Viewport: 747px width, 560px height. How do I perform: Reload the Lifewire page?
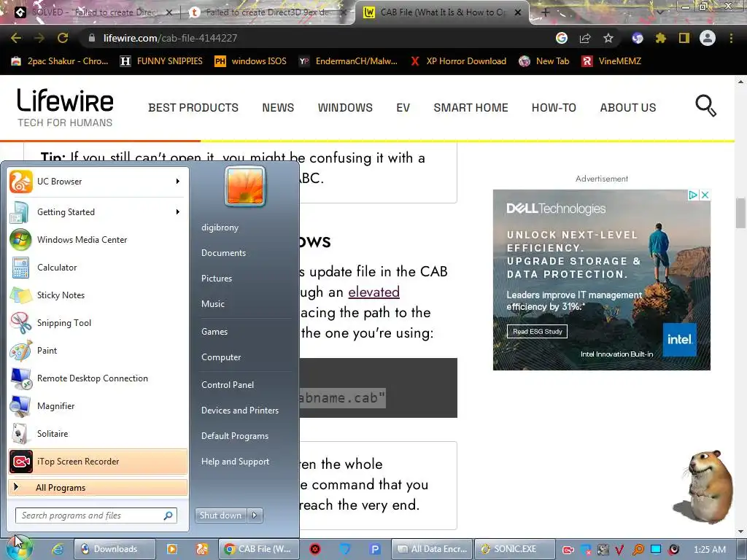pyautogui.click(x=63, y=38)
